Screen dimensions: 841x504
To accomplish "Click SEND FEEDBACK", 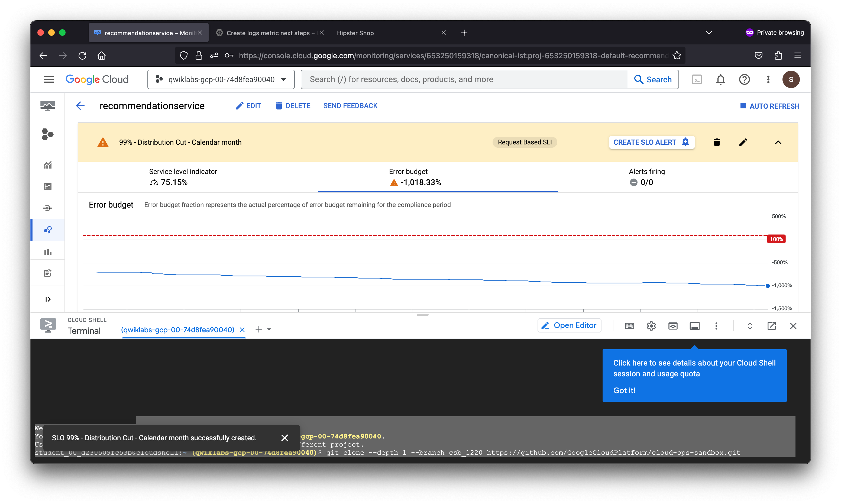I will (x=350, y=106).
